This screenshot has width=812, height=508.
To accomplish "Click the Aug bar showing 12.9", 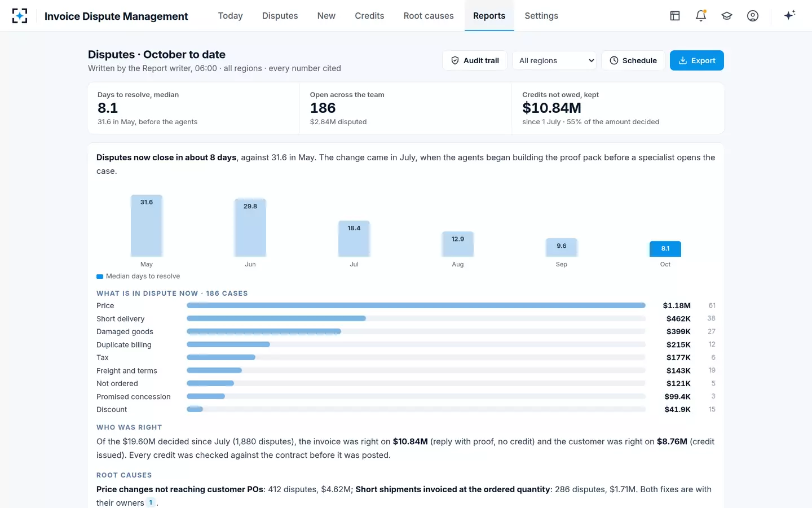I will pos(458,244).
